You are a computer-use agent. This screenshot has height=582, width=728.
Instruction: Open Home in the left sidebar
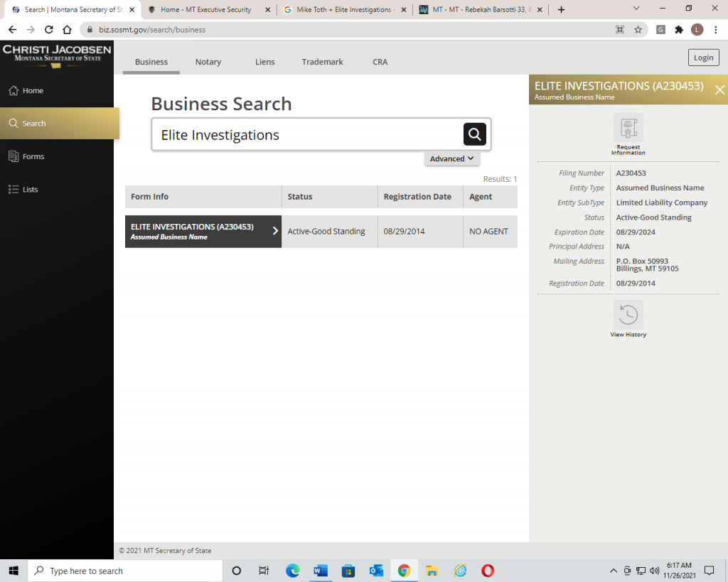pyautogui.click(x=33, y=90)
